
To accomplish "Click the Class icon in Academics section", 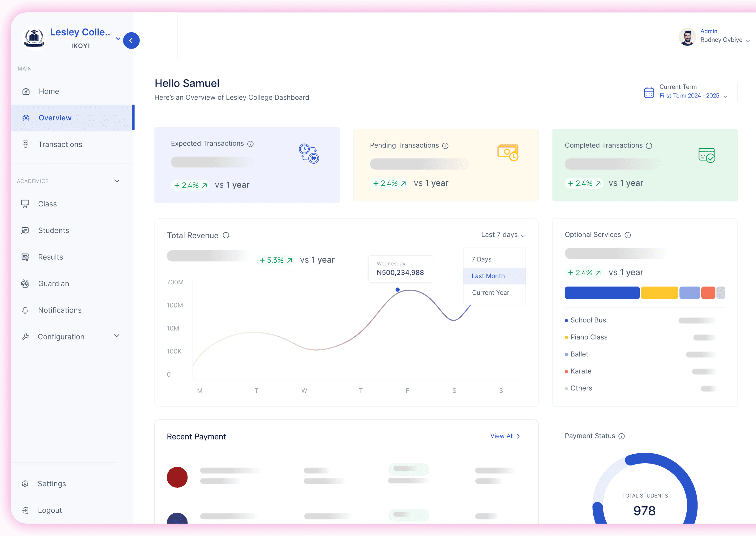I will point(26,204).
